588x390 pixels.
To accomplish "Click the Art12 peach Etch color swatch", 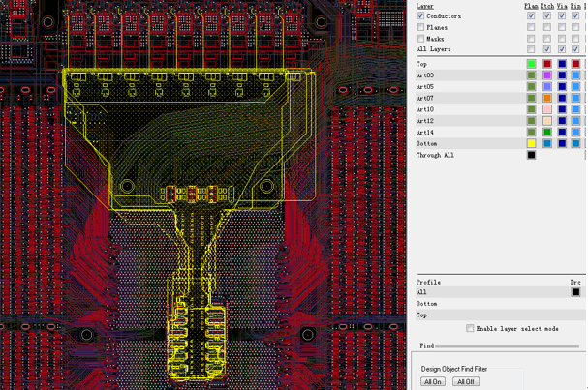I will pyautogui.click(x=547, y=121).
